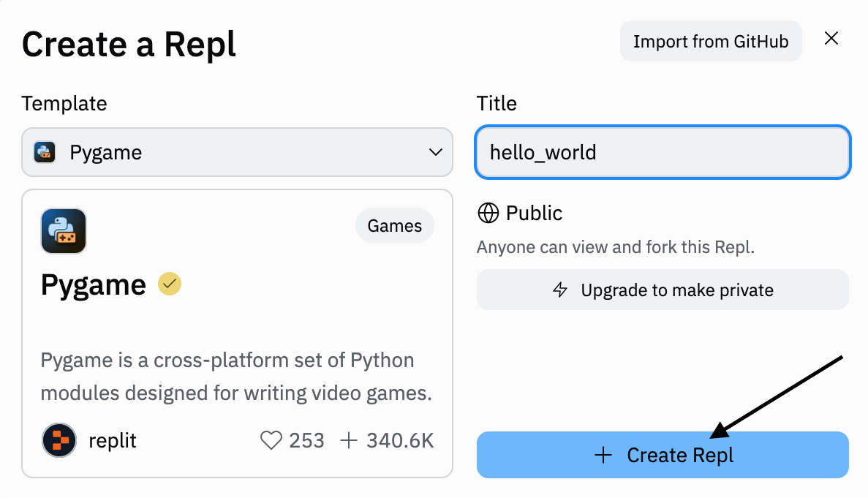Click the plus forks icon beside 340.6K
Image resolution: width=868 pixels, height=498 pixels.
(x=349, y=440)
